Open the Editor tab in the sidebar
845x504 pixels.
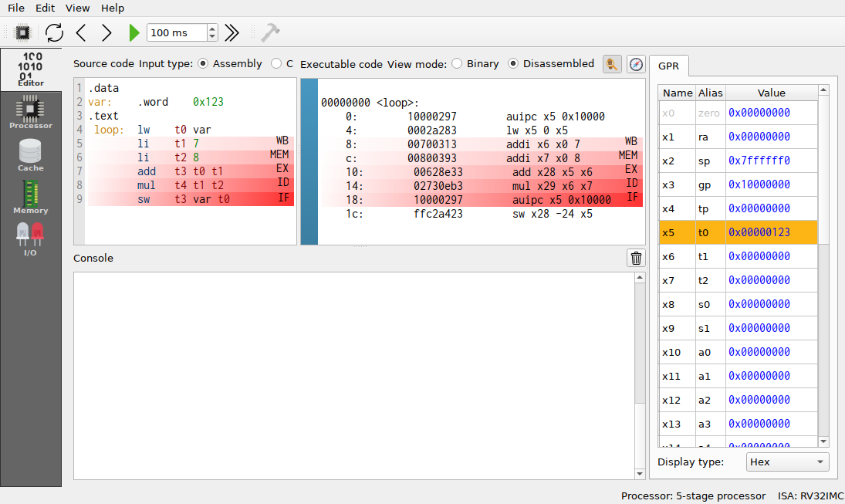coord(31,69)
